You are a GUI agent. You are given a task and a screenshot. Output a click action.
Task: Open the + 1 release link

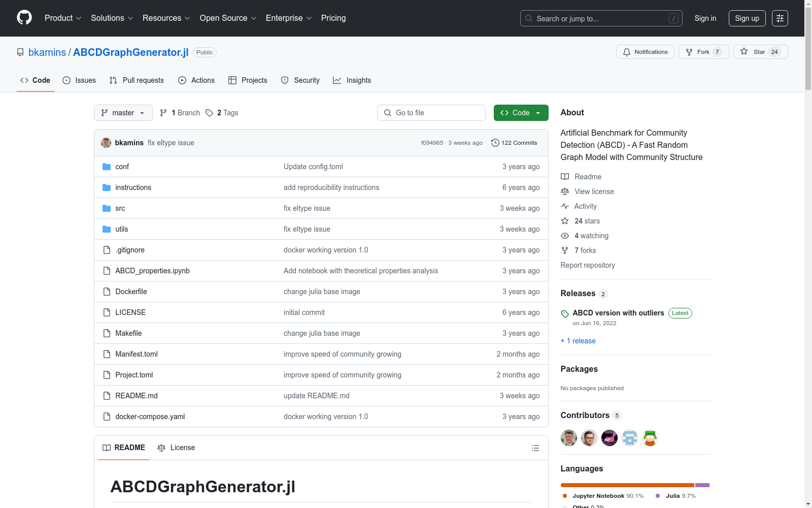[x=578, y=341]
